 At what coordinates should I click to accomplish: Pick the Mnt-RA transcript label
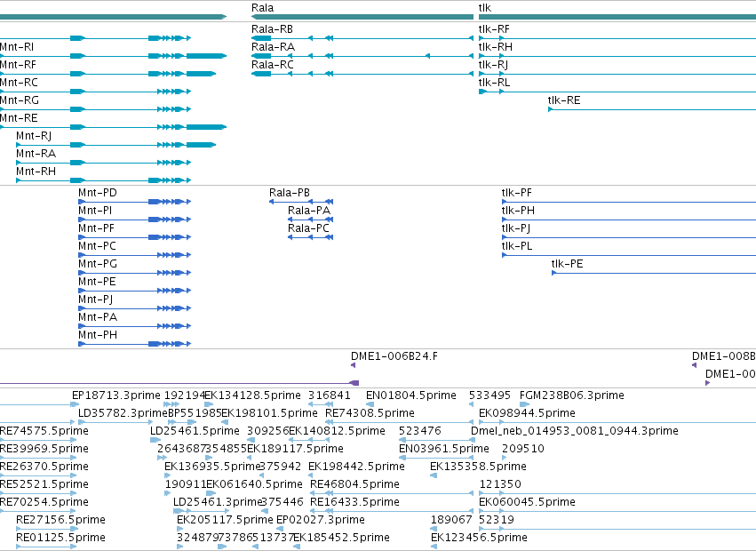[x=36, y=154]
